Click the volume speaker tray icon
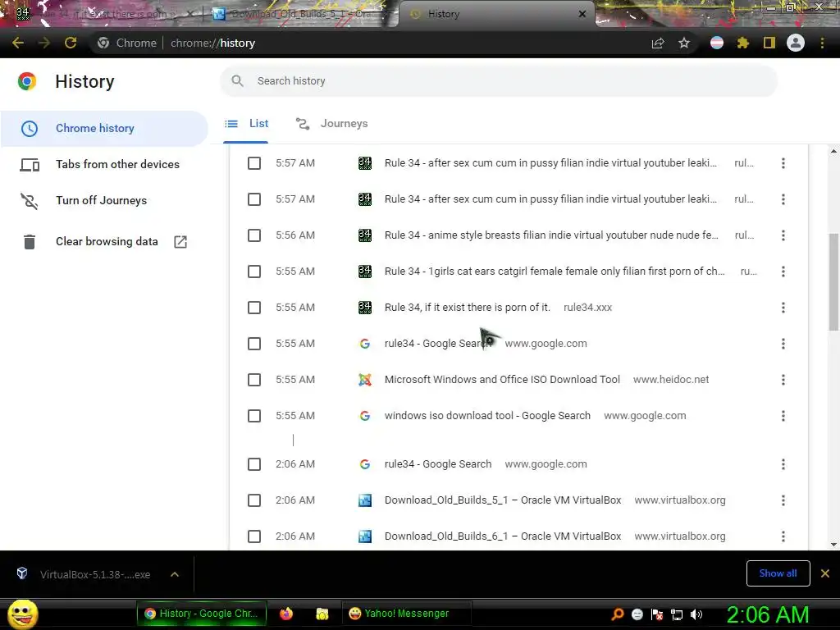 pyautogui.click(x=696, y=614)
